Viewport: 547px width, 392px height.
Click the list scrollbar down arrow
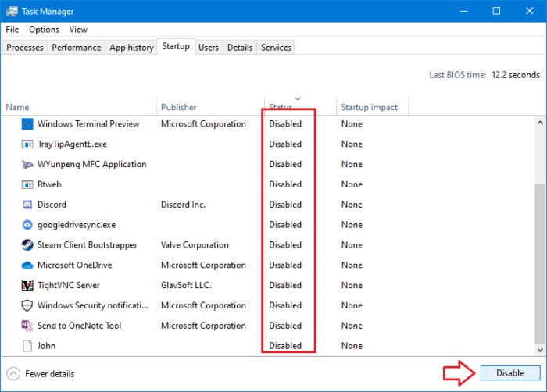point(540,350)
